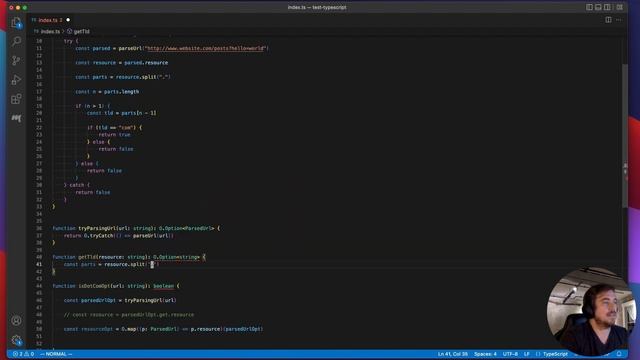The width and height of the screenshot is (640, 360).
Task: Click parsedUrlOpt variable on line 46
Action: point(98,300)
